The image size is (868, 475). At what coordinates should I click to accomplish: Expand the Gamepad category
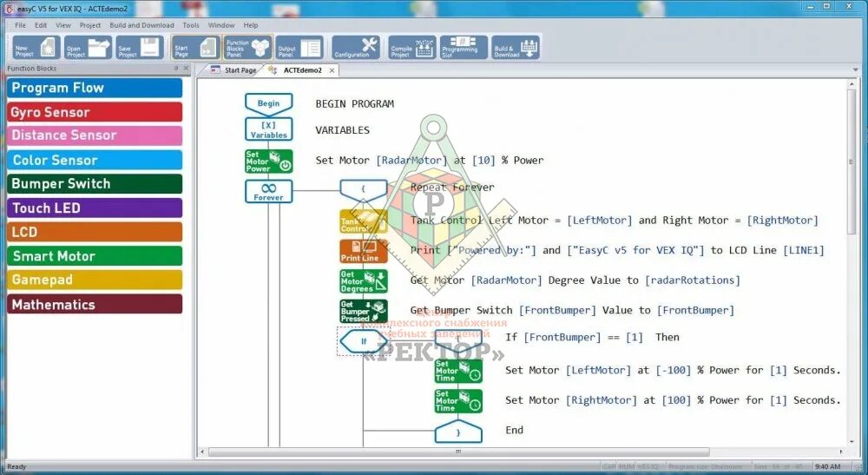click(95, 280)
